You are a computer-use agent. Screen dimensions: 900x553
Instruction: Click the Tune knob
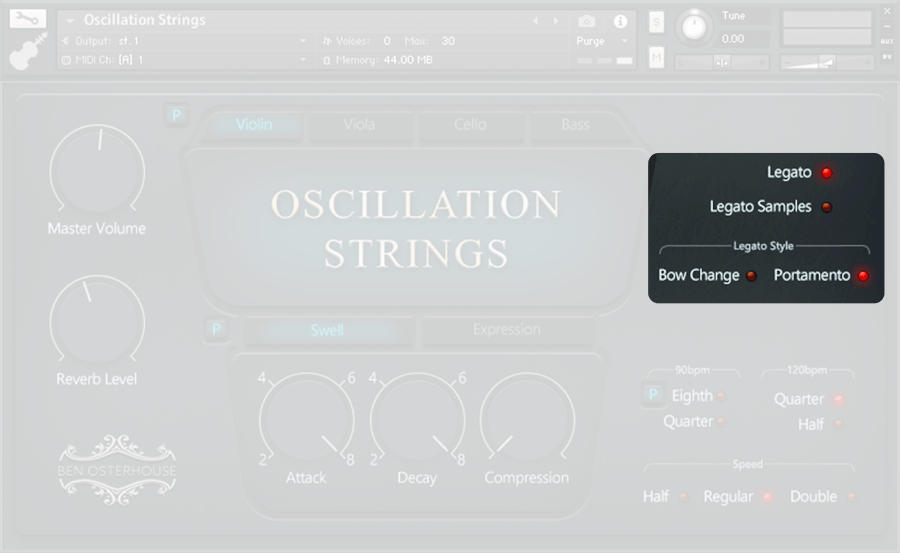pyautogui.click(x=694, y=28)
